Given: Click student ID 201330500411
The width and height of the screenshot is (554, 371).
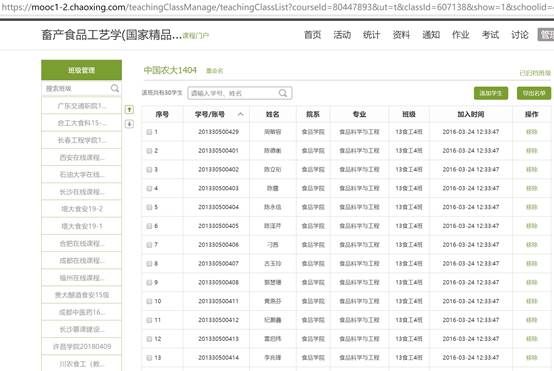Looking at the screenshot, I should point(218,301).
